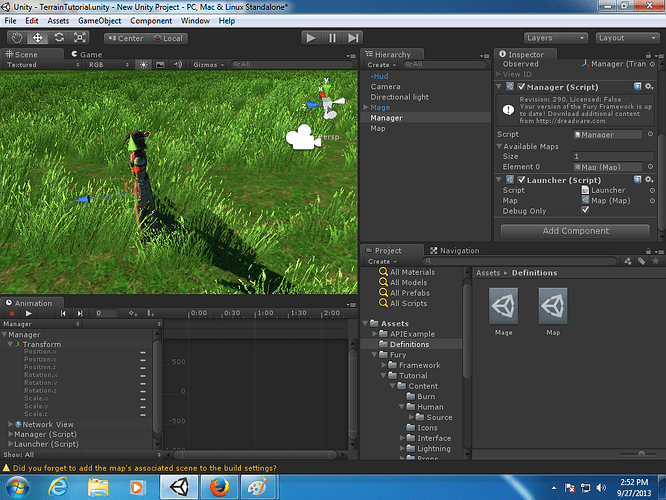Open the File menu
Image resolution: width=666 pixels, height=500 pixels.
coord(10,21)
